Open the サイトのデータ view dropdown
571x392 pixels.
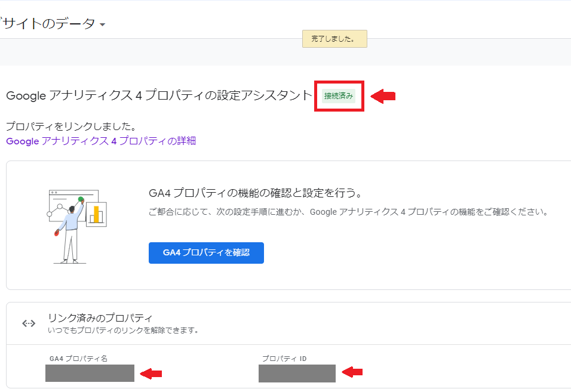point(53,24)
